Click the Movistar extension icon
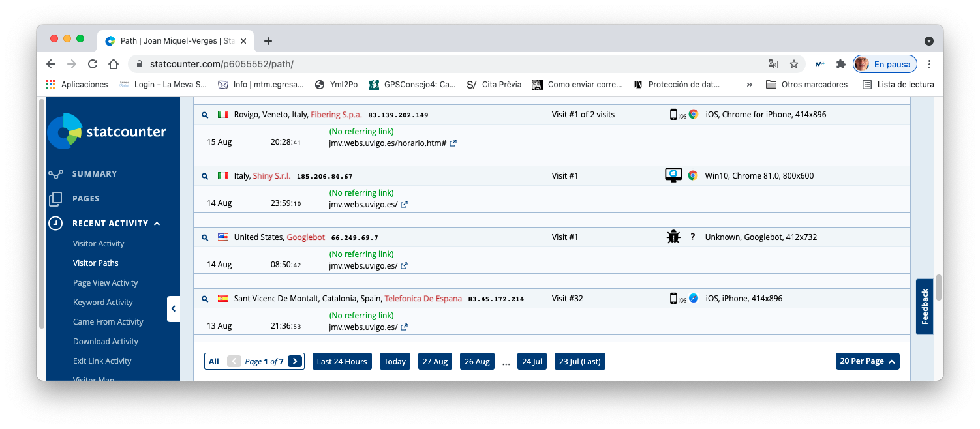The height and width of the screenshot is (429, 980). click(x=820, y=64)
